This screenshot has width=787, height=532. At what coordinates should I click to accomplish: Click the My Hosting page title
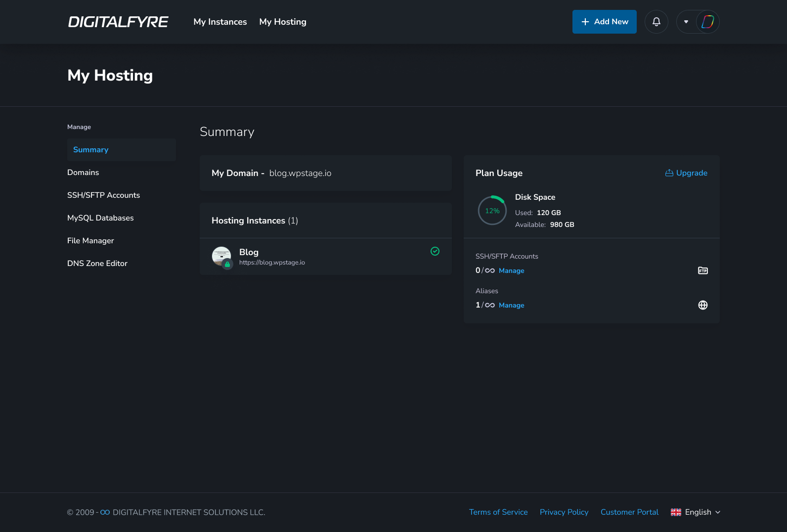(110, 75)
